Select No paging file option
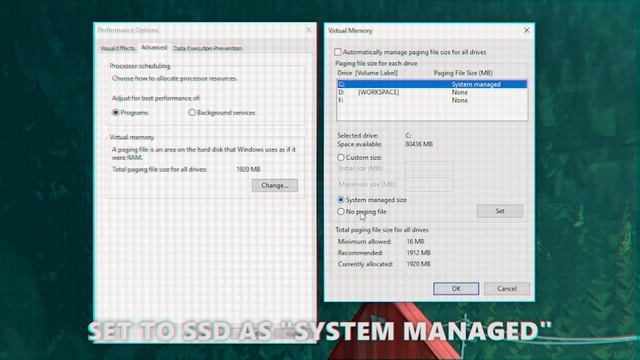640x360 pixels. pyautogui.click(x=341, y=211)
